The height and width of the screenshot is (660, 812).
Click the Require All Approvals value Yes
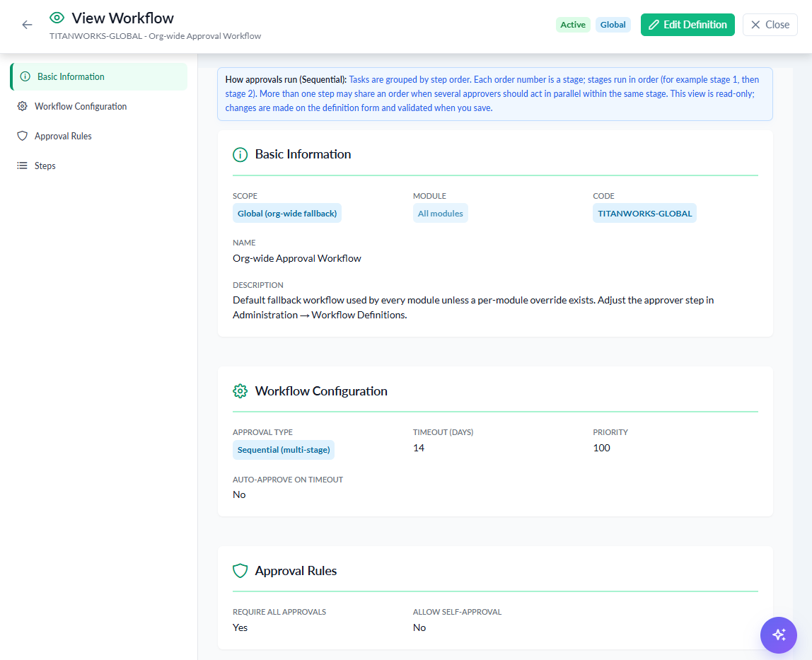(240, 628)
